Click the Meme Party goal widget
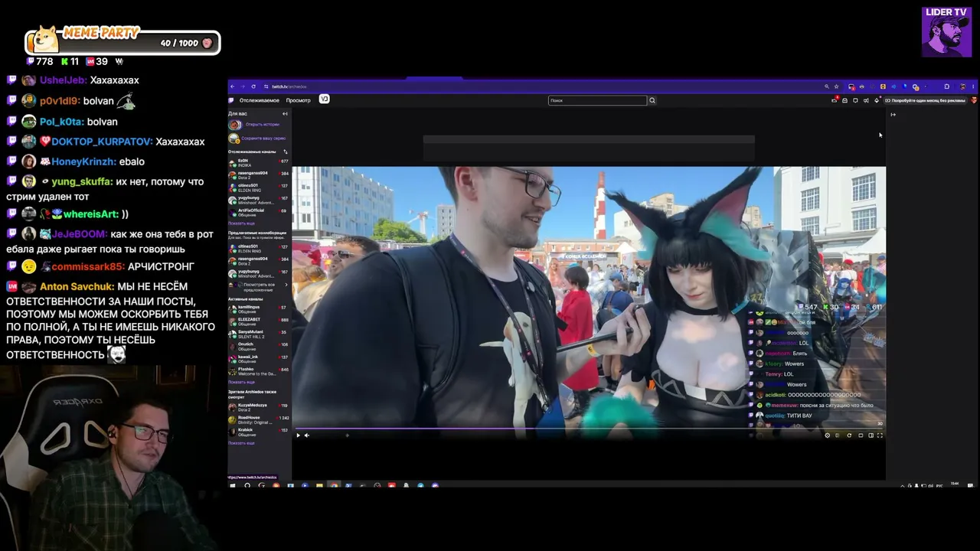The height and width of the screenshot is (551, 980). click(122, 42)
